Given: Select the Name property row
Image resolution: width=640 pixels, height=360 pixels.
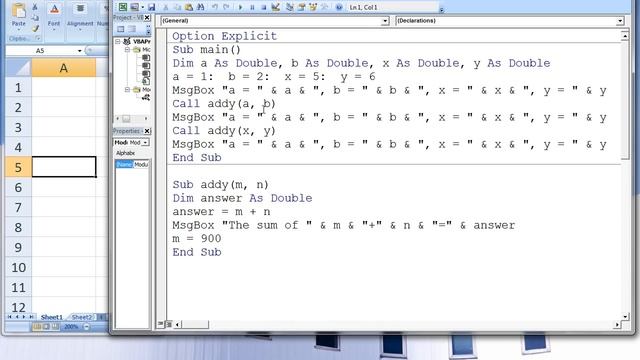Looking at the screenshot, I should [x=132, y=164].
